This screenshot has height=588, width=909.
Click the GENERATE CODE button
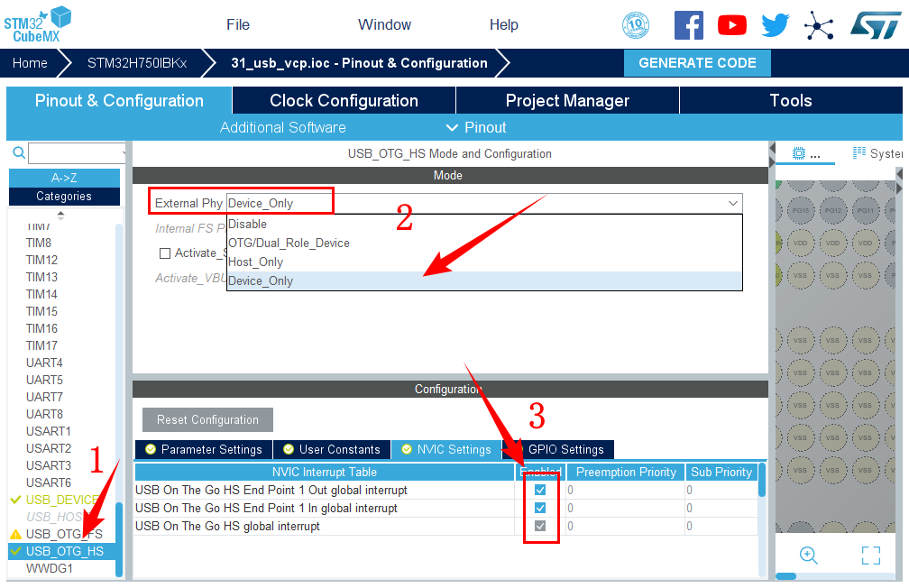click(697, 63)
